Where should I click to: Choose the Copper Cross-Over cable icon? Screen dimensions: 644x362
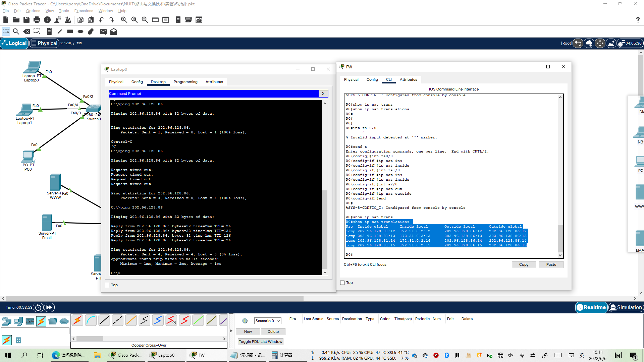coord(117,321)
